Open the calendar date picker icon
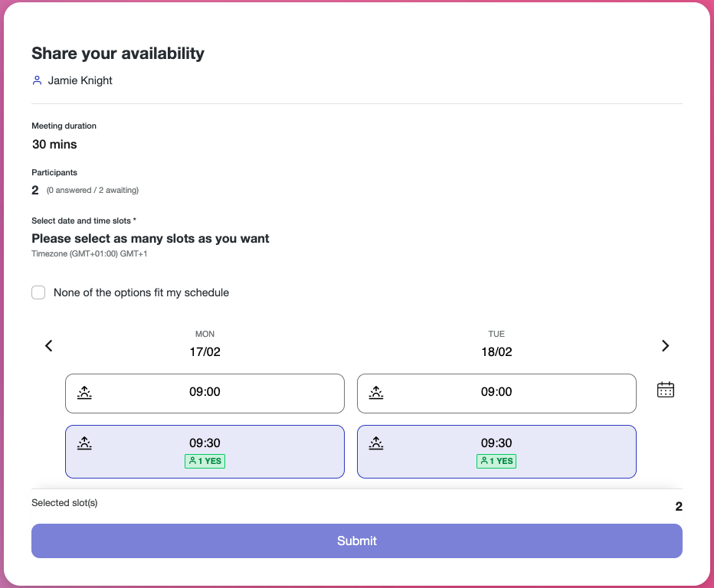This screenshot has height=588, width=714. click(x=665, y=390)
